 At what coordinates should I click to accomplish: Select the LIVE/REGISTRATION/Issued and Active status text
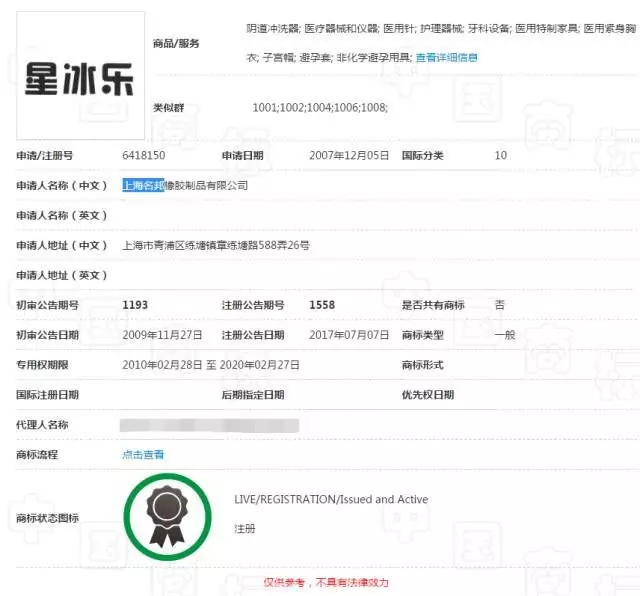click(331, 499)
